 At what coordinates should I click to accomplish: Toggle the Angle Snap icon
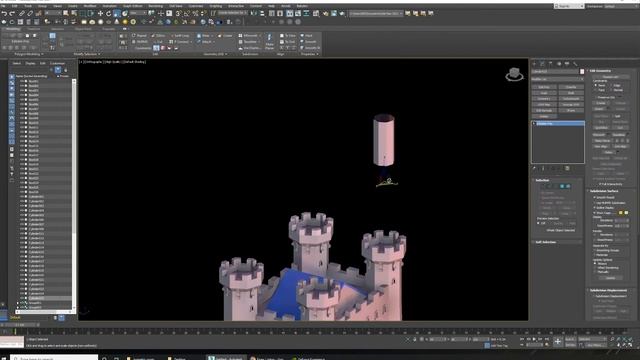[x=187, y=13]
